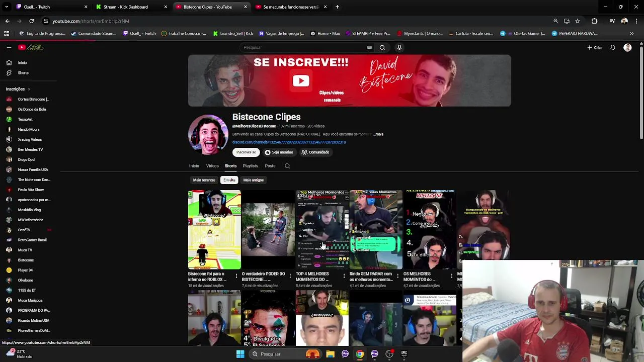Reload the current page
This screenshot has width=644, height=362.
click(x=31, y=21)
